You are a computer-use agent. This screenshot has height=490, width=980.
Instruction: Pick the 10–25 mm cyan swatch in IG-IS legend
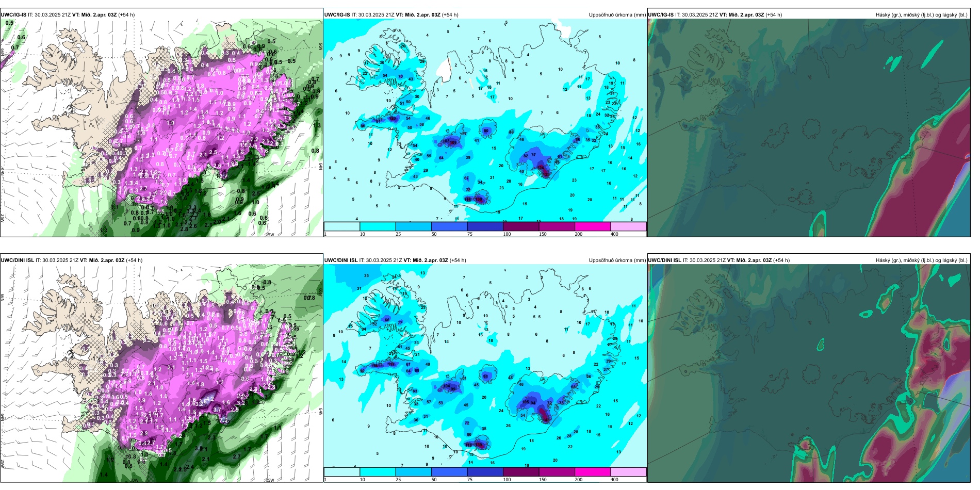[378, 226]
